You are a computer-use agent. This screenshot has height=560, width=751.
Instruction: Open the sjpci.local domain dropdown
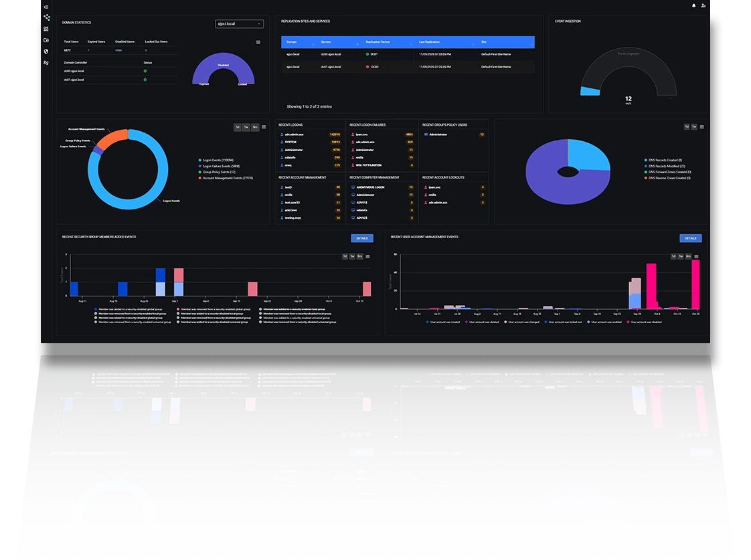(x=240, y=24)
